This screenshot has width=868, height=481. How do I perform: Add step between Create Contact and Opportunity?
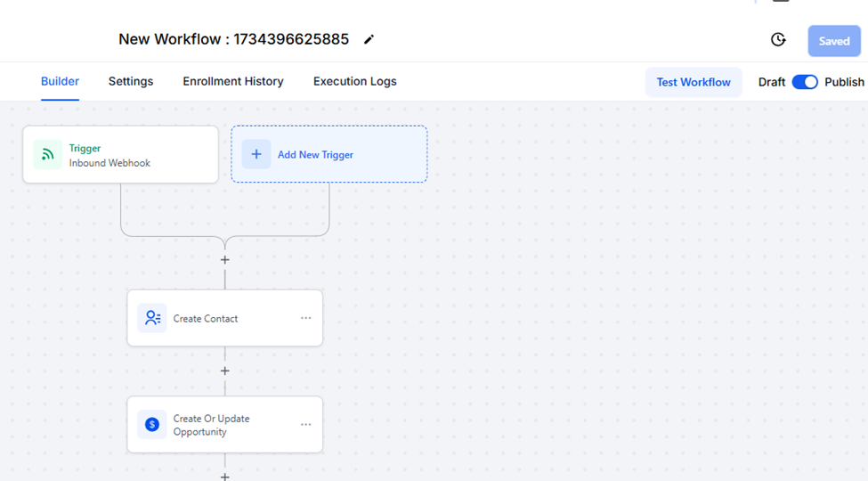click(225, 371)
